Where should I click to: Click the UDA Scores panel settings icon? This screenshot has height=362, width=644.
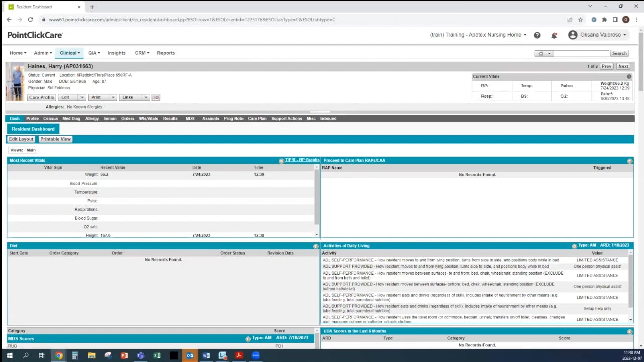pyautogui.click(x=629, y=332)
